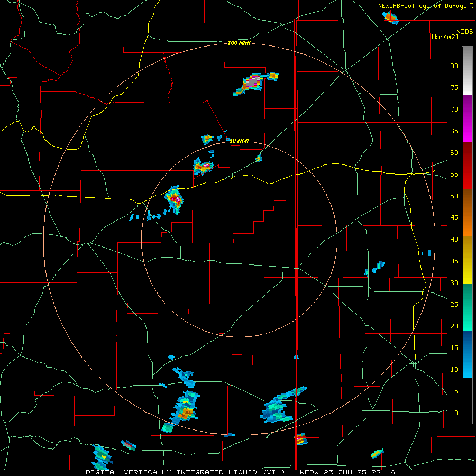The width and height of the screenshot is (476, 476).
Task: Click the 0 value on the color scale
Action: click(456, 413)
